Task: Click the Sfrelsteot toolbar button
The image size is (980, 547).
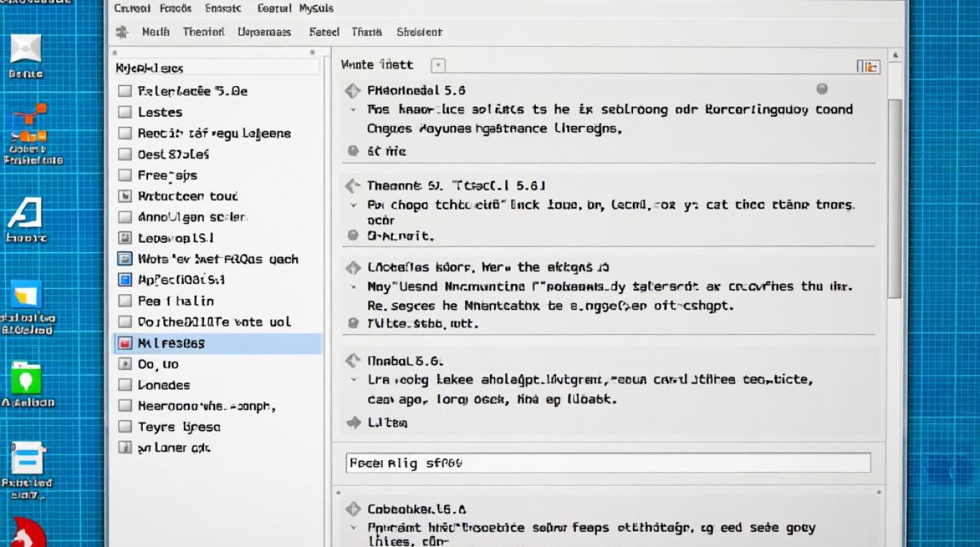Action: pyautogui.click(x=419, y=32)
